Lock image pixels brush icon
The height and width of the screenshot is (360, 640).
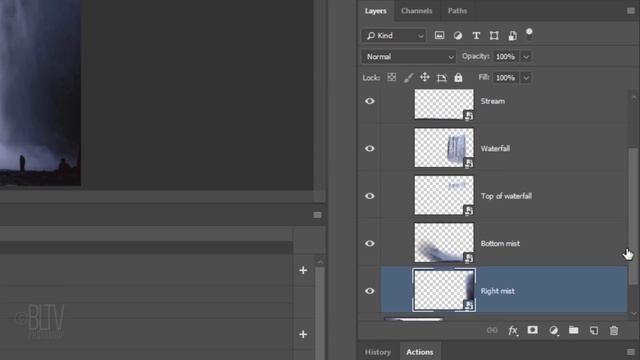pos(408,77)
